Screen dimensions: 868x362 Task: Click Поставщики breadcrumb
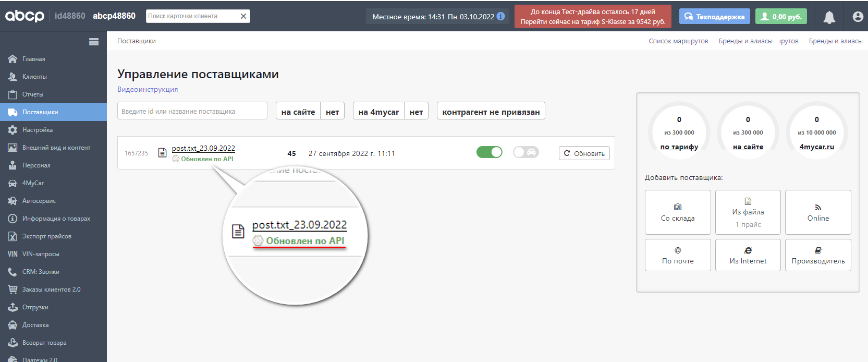click(137, 41)
